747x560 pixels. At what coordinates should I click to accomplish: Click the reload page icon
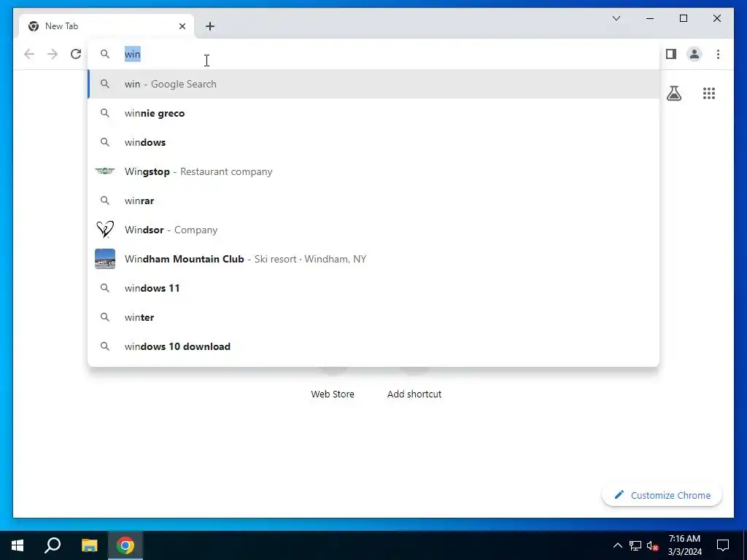tap(76, 54)
